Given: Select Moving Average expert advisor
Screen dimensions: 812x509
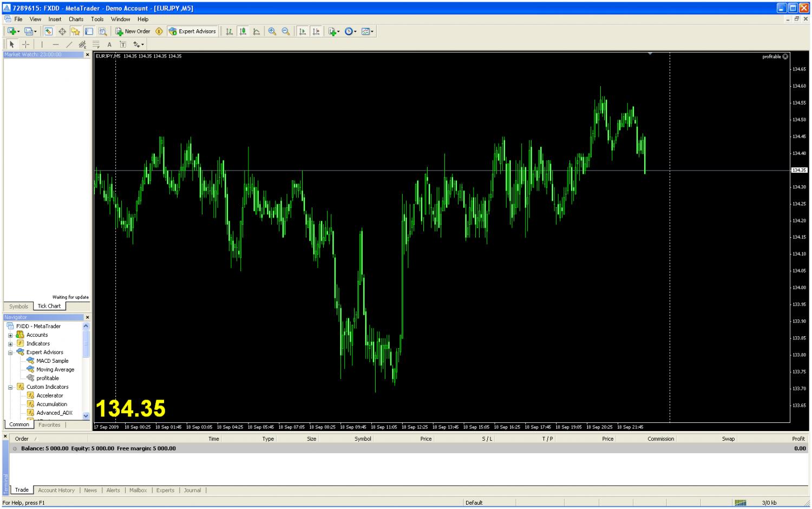Looking at the screenshot, I should pyautogui.click(x=55, y=370).
